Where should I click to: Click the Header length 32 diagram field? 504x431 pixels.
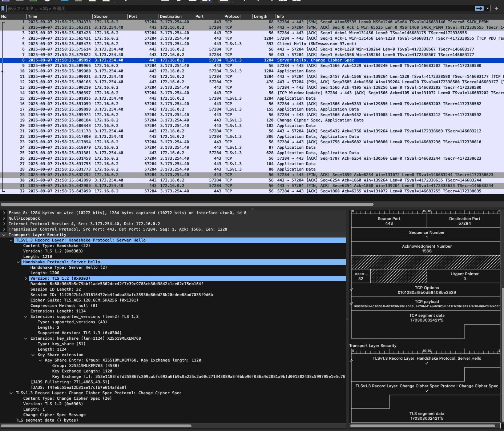point(361,276)
